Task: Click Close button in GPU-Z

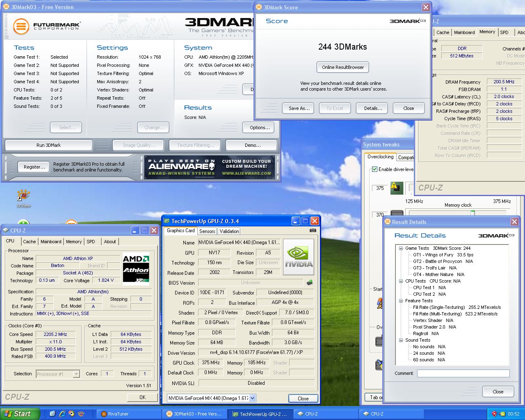Action: 303,398
